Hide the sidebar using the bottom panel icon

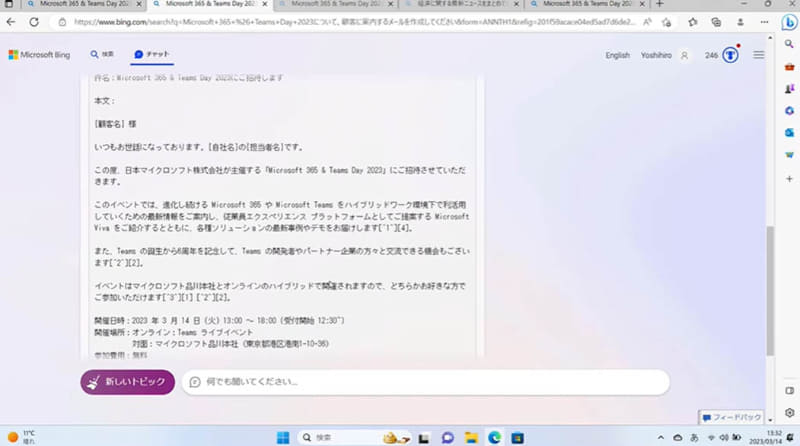(x=789, y=391)
